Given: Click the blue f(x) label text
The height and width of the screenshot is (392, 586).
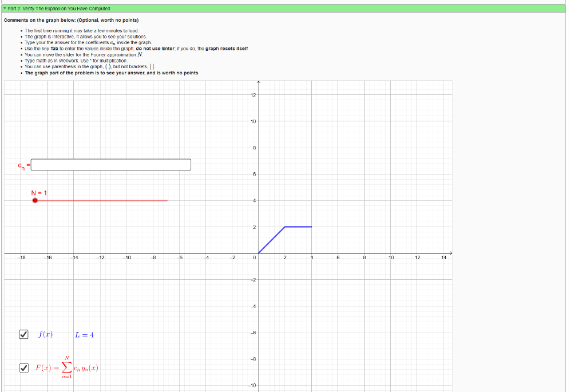Looking at the screenshot, I should (x=46, y=334).
